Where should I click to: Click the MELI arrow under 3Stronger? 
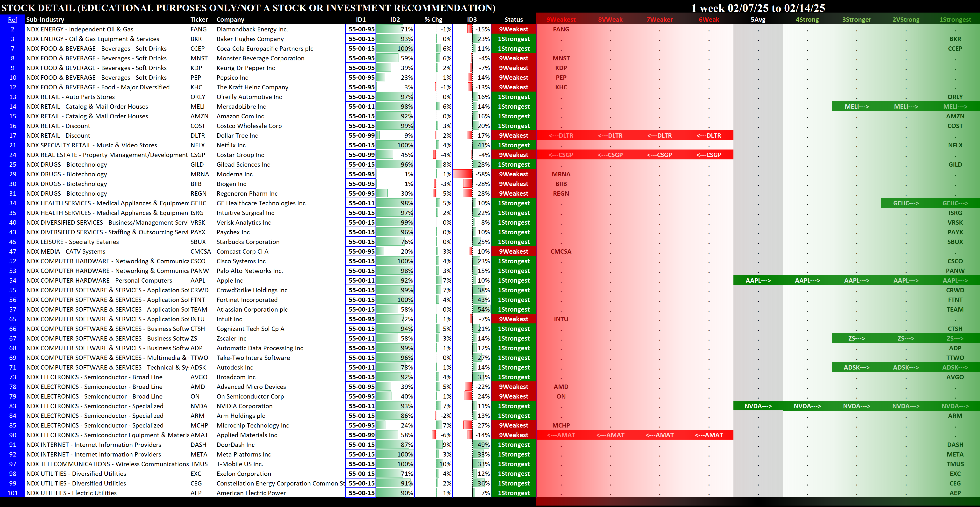(x=856, y=107)
